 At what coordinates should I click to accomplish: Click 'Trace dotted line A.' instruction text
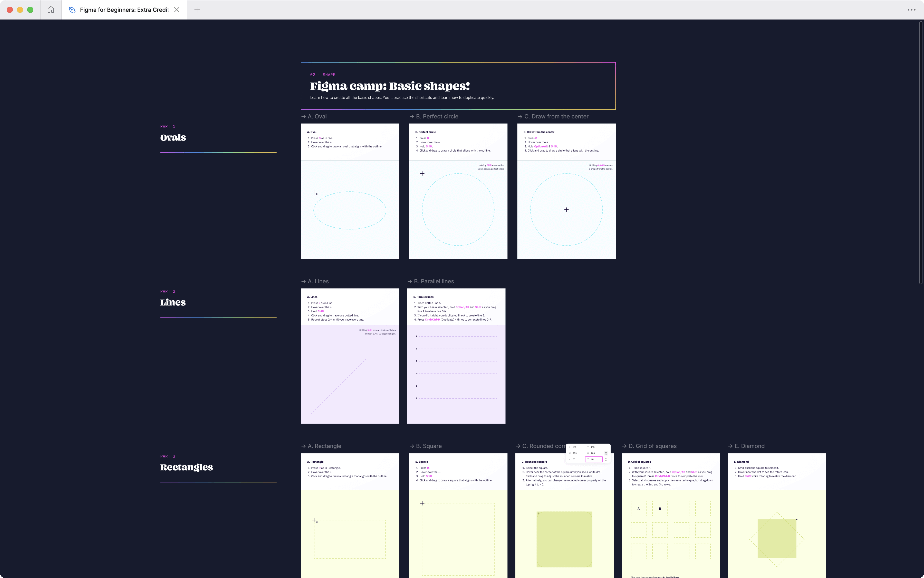[x=429, y=303]
